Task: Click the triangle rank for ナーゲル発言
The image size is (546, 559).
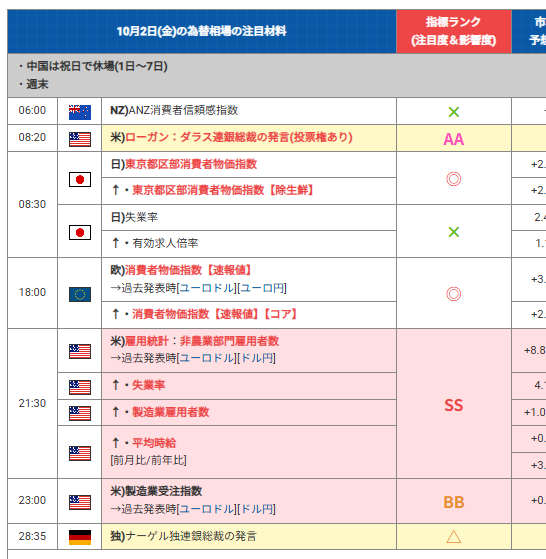Action: (x=454, y=537)
